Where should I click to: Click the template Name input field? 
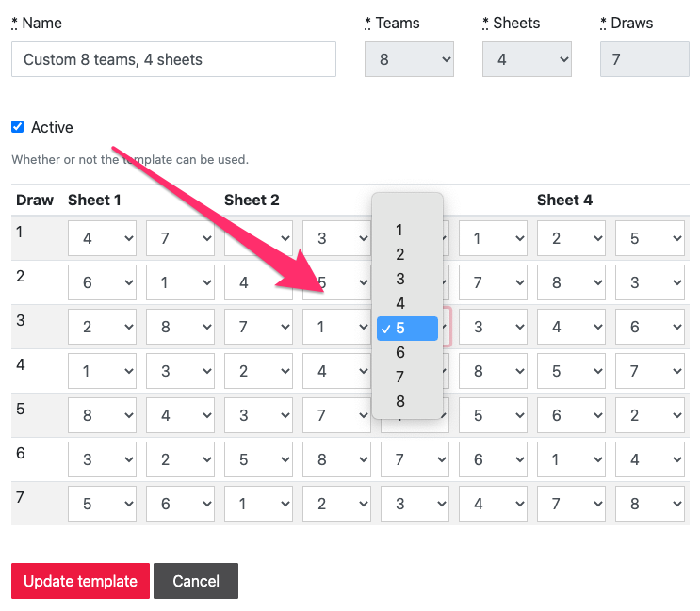[173, 59]
